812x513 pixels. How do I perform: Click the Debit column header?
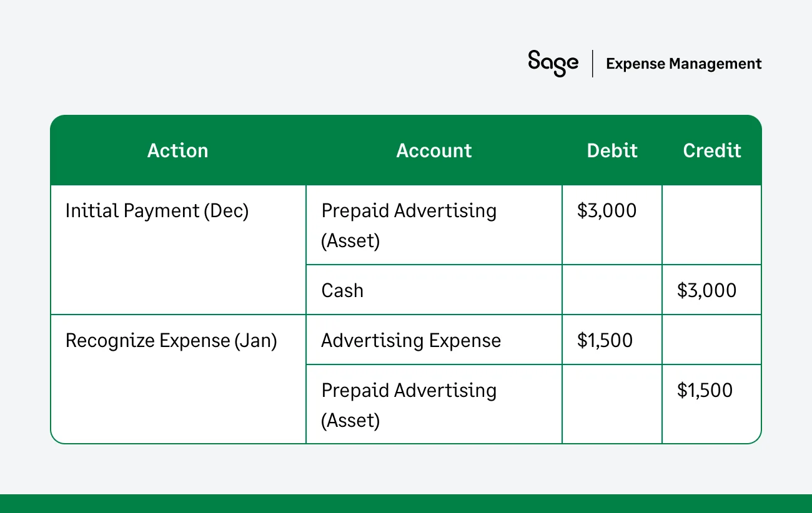(612, 150)
